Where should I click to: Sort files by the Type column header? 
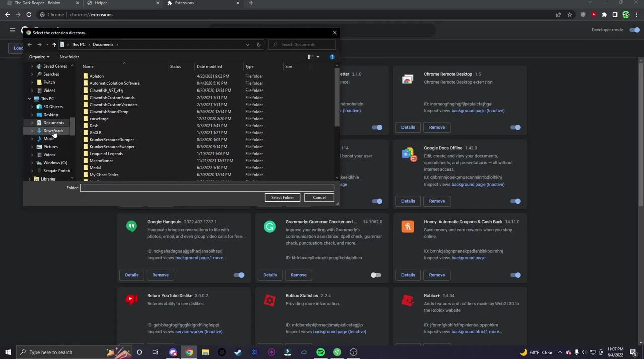pyautogui.click(x=263, y=66)
